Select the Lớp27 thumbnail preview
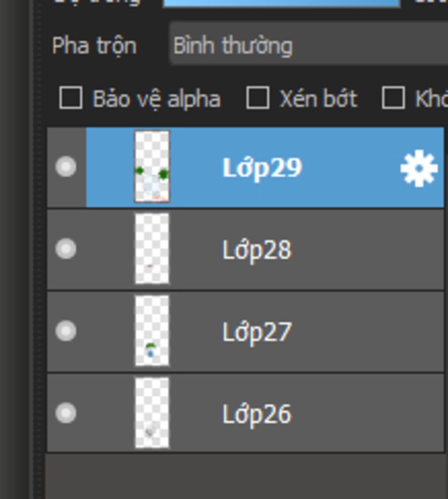 (152, 331)
